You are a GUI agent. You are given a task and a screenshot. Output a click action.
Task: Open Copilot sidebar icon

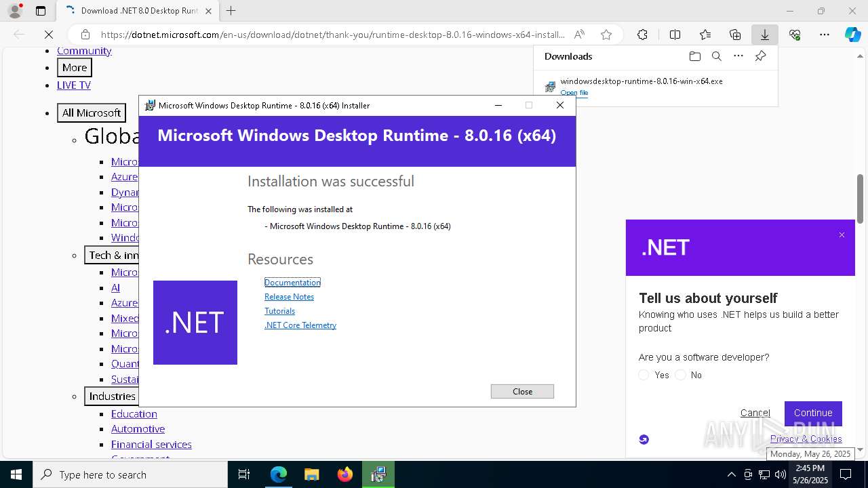click(x=852, y=35)
